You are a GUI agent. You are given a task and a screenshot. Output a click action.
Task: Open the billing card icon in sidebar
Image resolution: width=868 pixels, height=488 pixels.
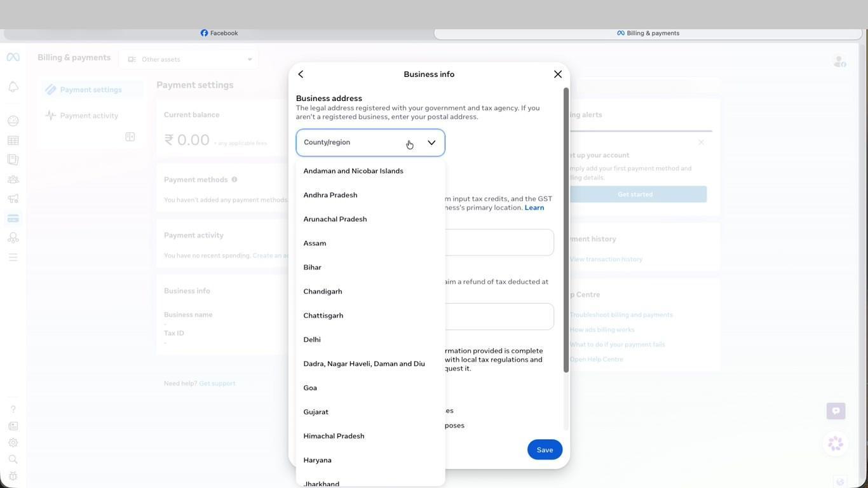(13, 219)
